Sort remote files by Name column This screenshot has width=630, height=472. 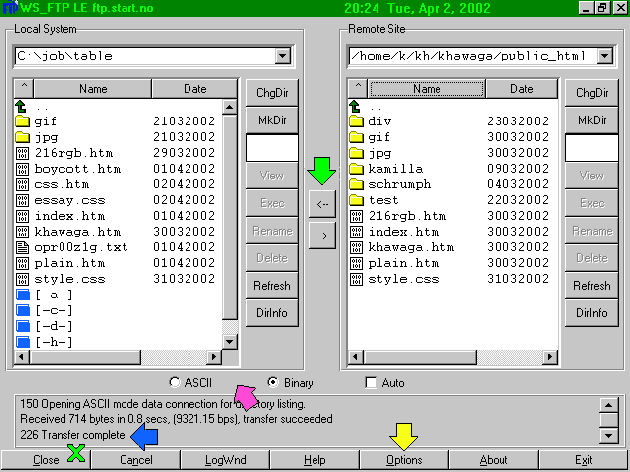[427, 88]
